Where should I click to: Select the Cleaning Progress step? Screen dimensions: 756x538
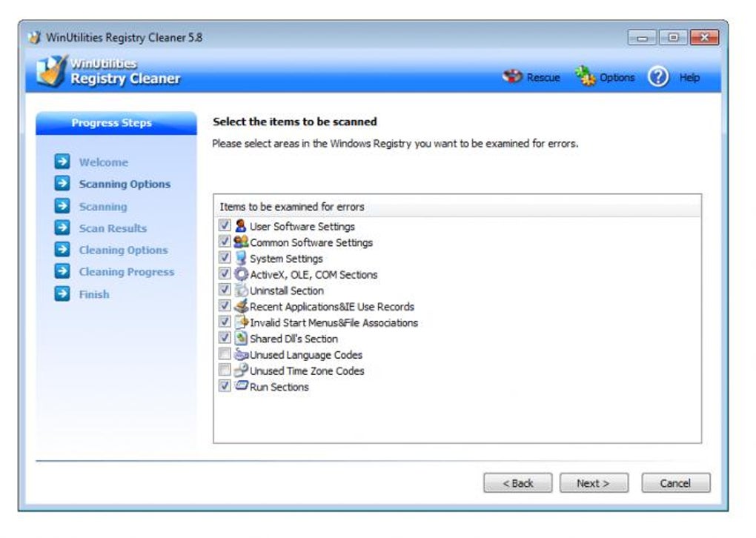point(126,272)
